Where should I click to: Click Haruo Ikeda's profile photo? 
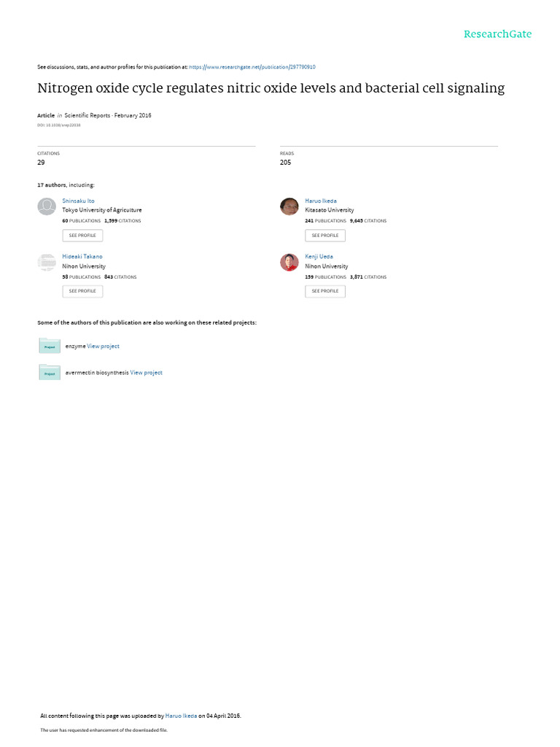tap(289, 206)
